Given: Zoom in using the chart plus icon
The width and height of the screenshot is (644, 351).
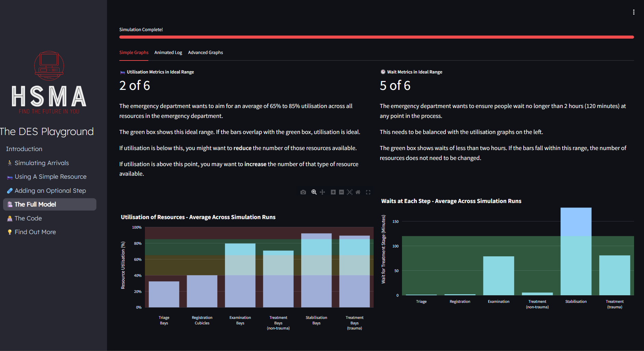Looking at the screenshot, I should point(333,192).
